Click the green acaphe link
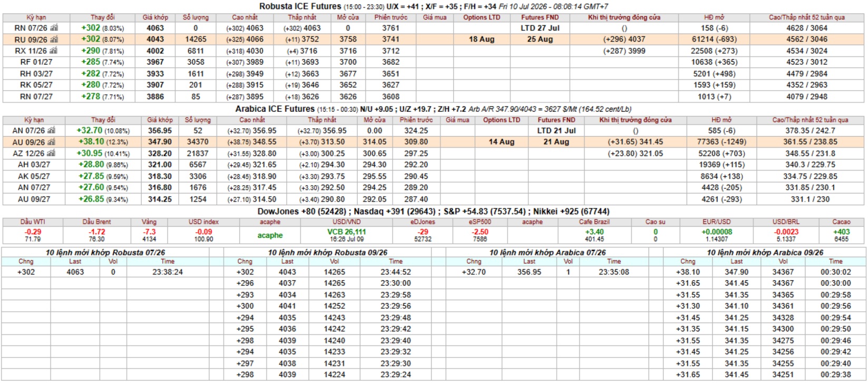This screenshot has width=868, height=383. [x=270, y=235]
